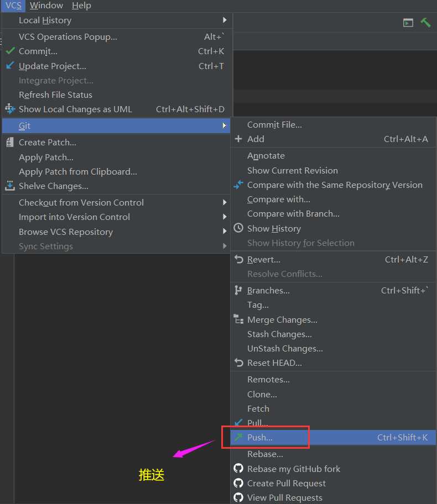This screenshot has height=504, width=437.
Task: Click the UML icon beside Show Local Changes
Action: point(10,109)
